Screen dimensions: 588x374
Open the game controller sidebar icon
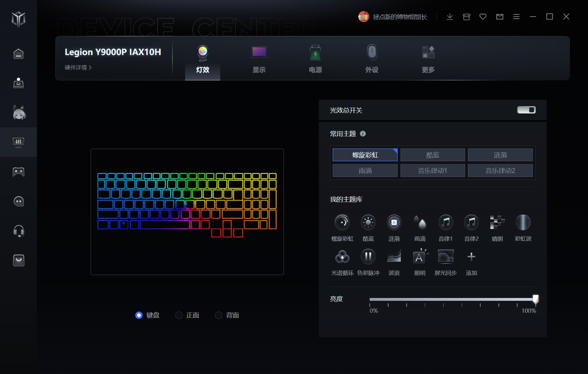(x=18, y=172)
